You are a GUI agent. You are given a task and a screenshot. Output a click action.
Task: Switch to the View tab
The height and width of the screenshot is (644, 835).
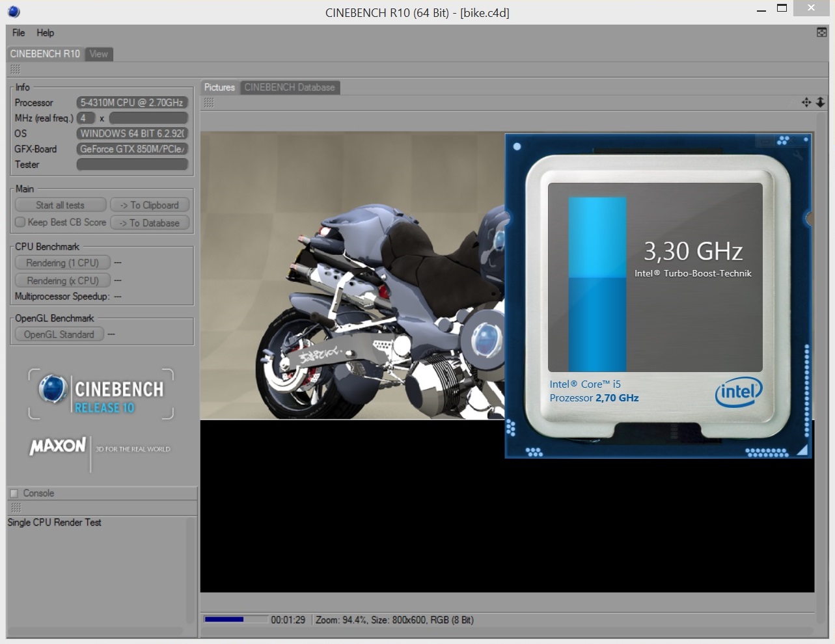[x=99, y=54]
